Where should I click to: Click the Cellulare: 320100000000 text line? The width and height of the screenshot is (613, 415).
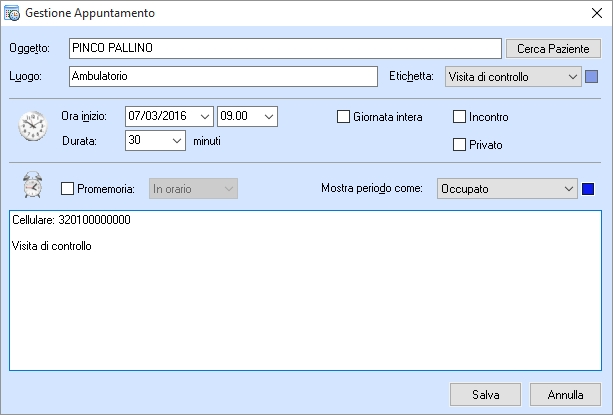click(71, 220)
